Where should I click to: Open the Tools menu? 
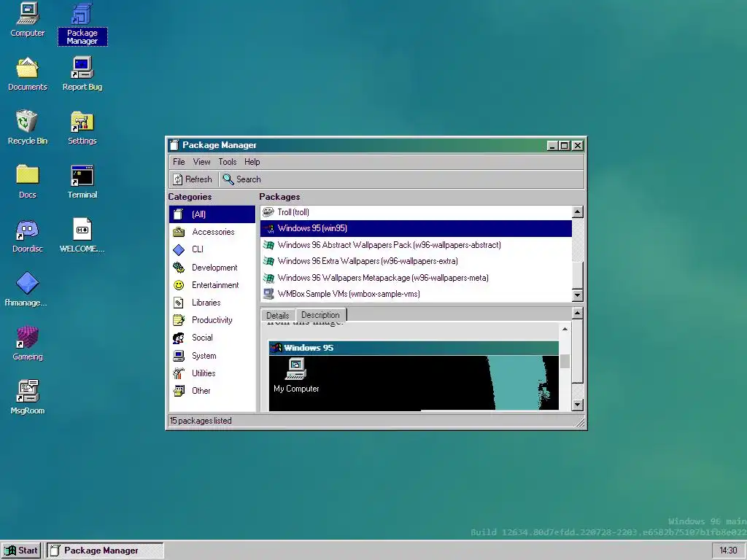coord(228,162)
